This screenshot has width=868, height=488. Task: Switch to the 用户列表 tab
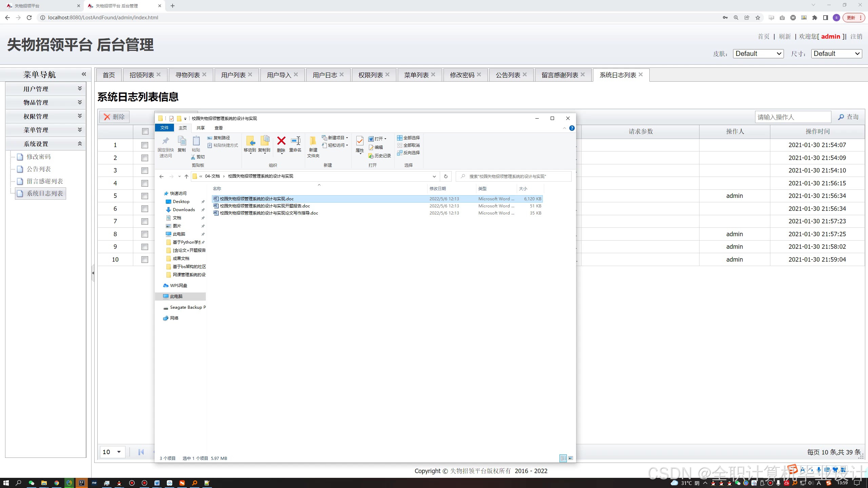[233, 75]
